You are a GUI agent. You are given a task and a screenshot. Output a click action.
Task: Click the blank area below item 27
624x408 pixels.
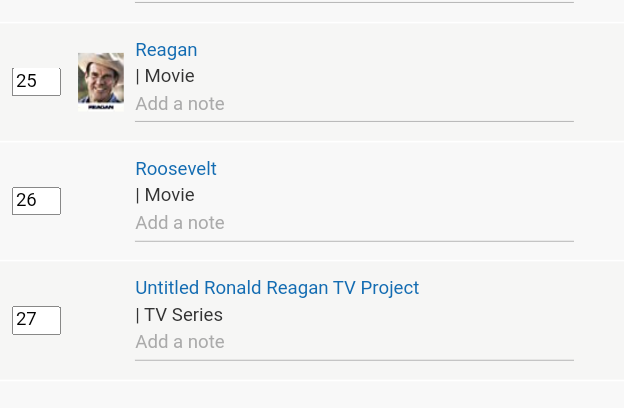(x=312, y=394)
